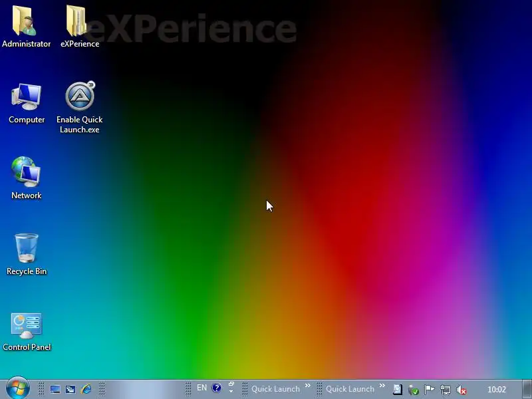
Task: Open Action Center flag tray icon
Action: click(429, 390)
